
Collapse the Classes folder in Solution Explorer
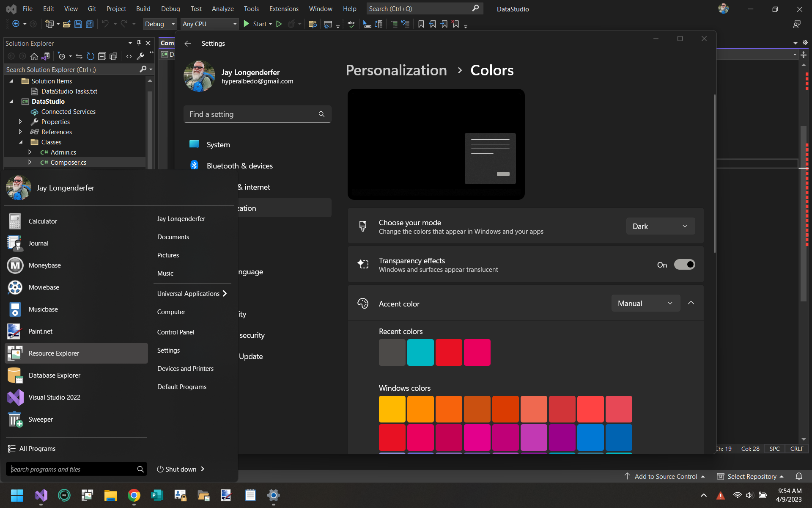point(20,142)
